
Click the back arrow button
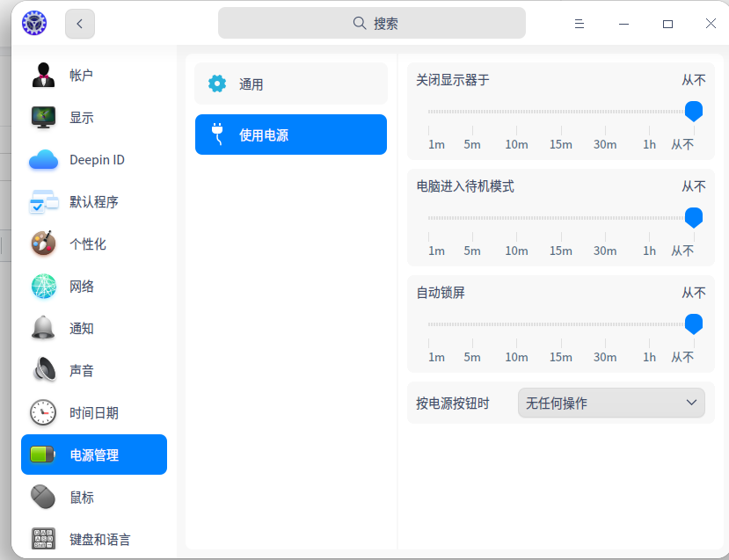click(x=79, y=24)
